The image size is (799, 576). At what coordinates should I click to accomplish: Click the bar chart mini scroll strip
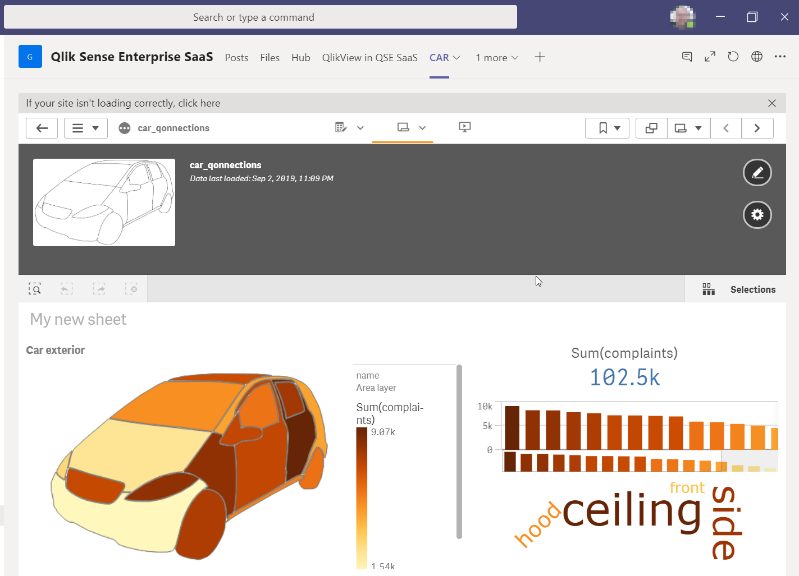(x=640, y=462)
